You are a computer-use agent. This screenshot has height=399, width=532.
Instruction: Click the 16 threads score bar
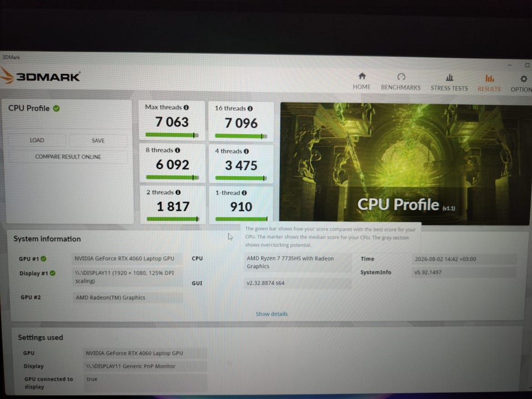[x=241, y=136]
